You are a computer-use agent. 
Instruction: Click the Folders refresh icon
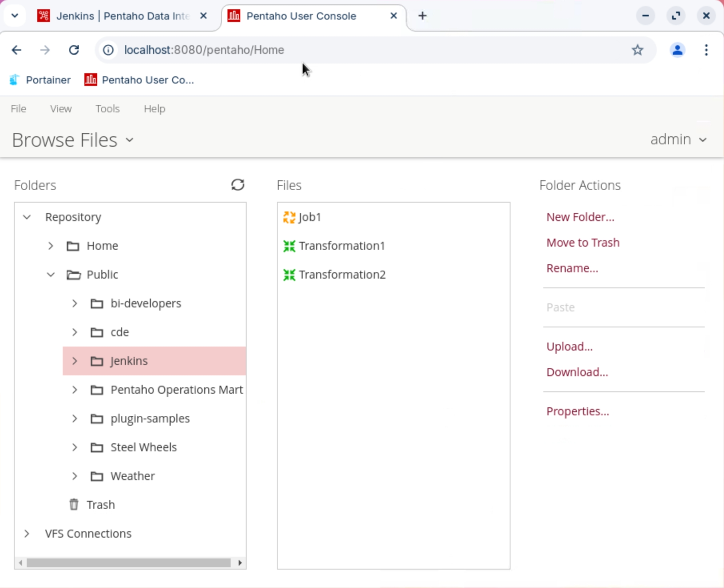click(x=238, y=185)
